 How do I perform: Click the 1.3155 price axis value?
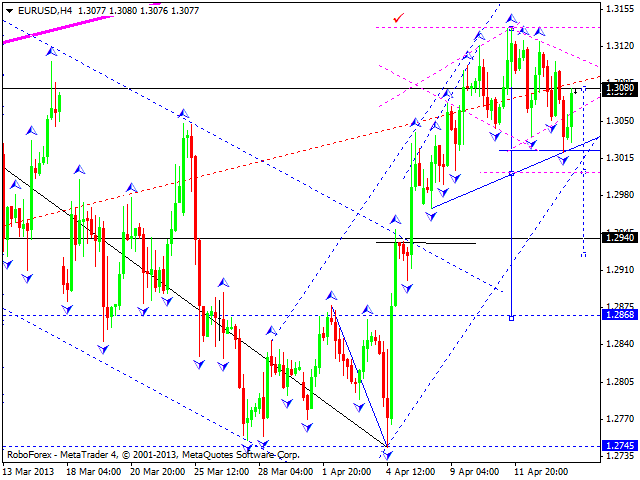(619, 8)
